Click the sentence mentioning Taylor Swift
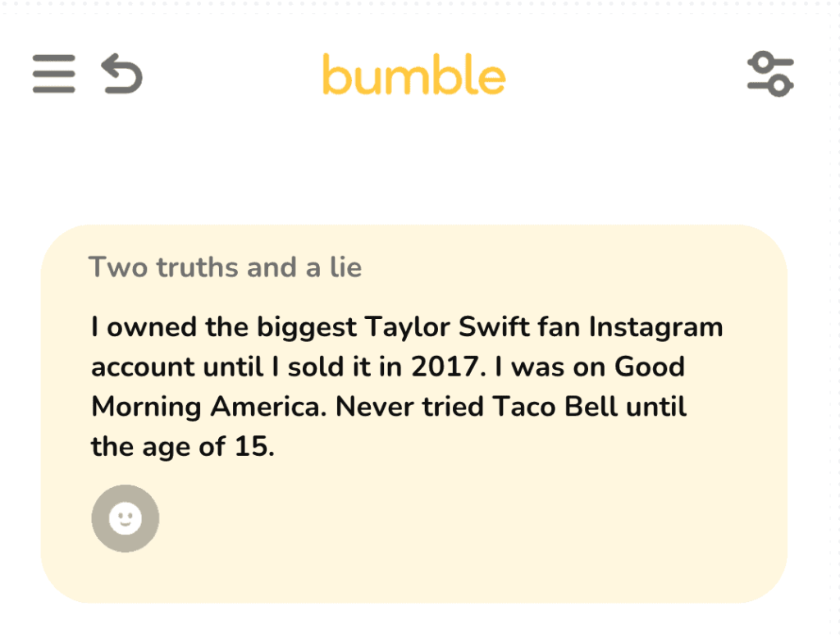840x638 pixels. coord(405,326)
